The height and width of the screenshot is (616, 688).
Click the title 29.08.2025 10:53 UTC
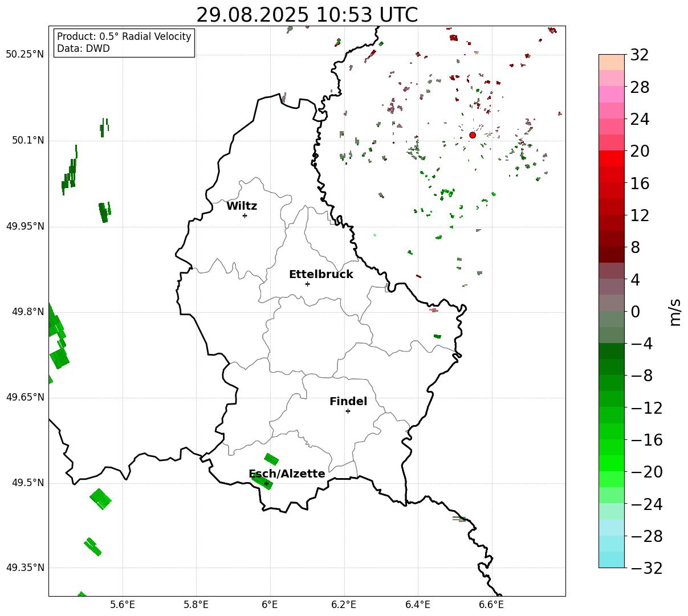pos(307,15)
